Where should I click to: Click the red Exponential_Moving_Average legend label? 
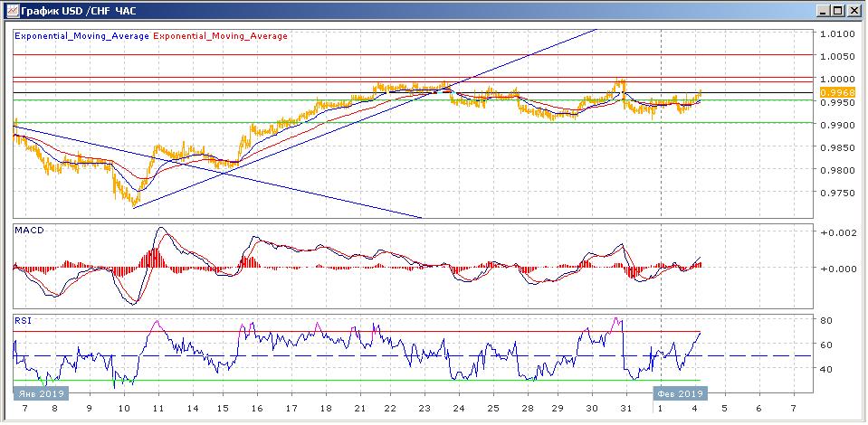pyautogui.click(x=220, y=36)
